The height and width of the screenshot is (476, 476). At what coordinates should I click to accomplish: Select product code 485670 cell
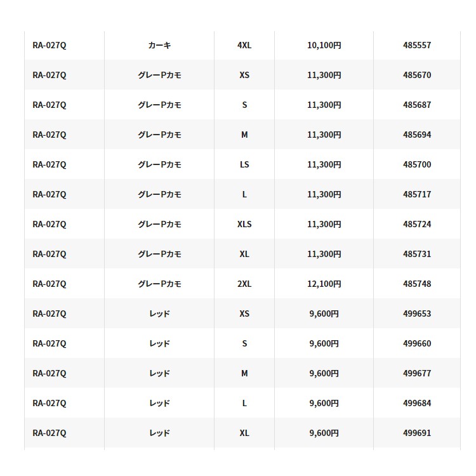pyautogui.click(x=416, y=75)
